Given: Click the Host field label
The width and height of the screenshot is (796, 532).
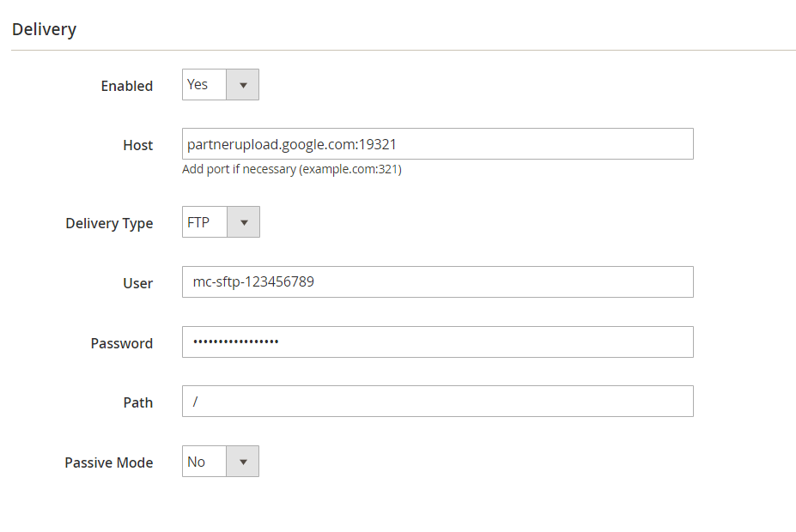Looking at the screenshot, I should coord(138,146).
